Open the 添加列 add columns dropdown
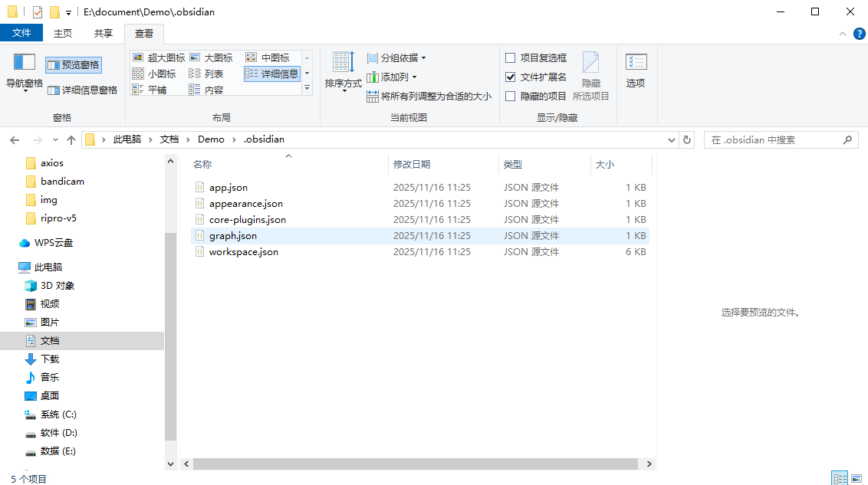The image size is (868, 485). [x=393, y=77]
